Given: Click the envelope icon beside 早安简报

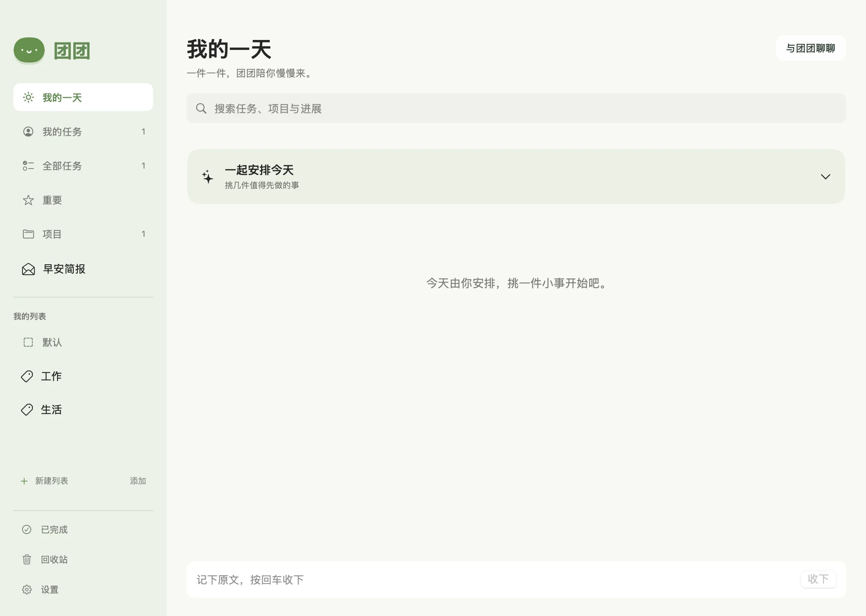Looking at the screenshot, I should tap(28, 269).
